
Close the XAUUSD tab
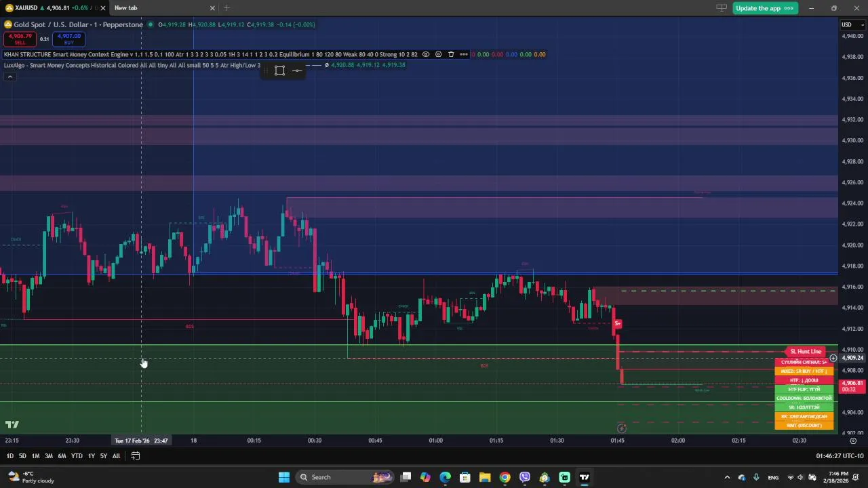coord(103,8)
